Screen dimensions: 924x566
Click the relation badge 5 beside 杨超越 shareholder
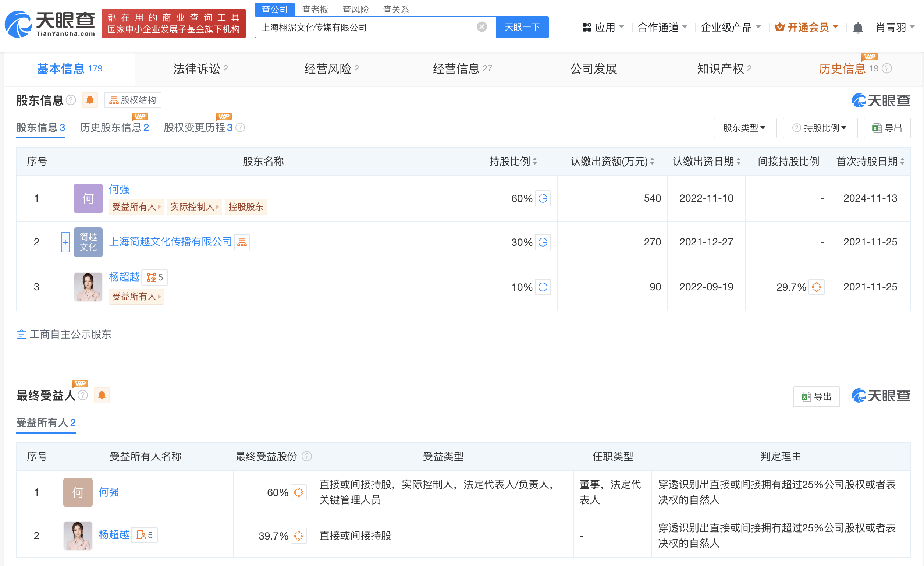[x=155, y=277]
